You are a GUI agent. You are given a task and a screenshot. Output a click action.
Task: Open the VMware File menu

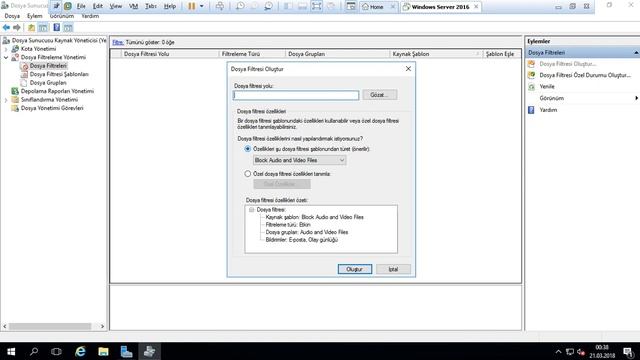[81, 6]
